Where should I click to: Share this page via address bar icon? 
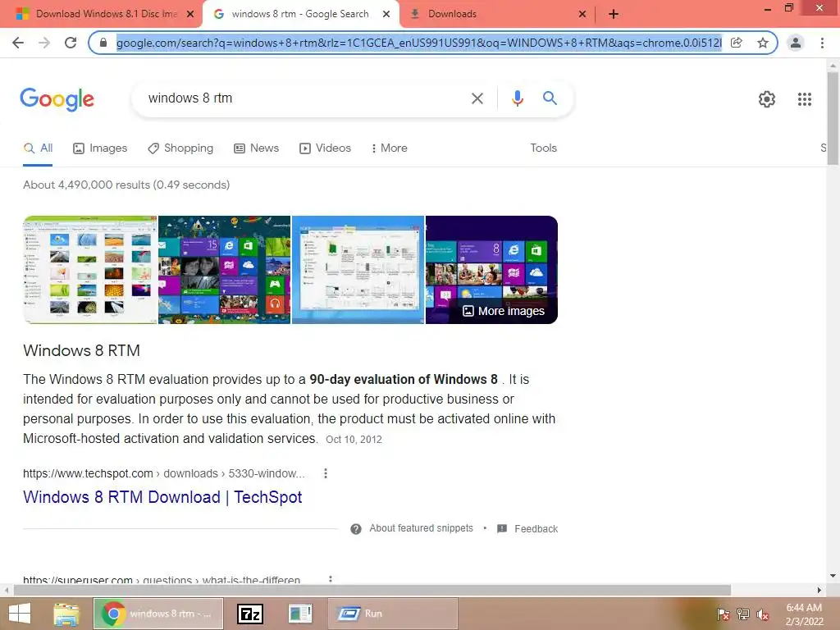click(x=737, y=43)
